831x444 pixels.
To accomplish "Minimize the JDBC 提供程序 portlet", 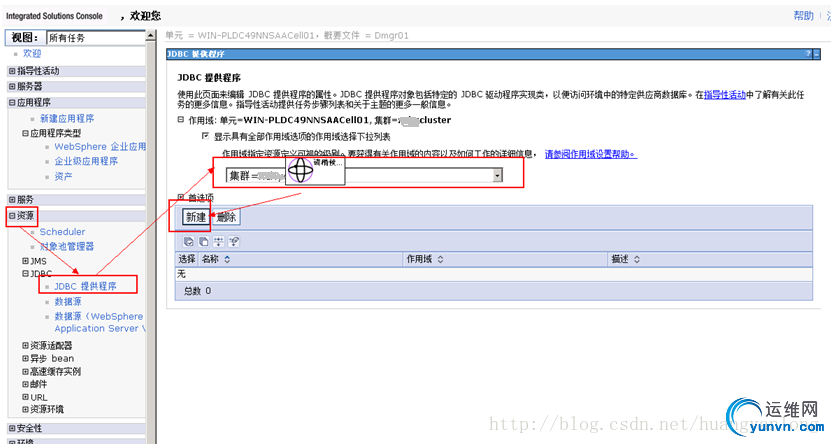I will coord(817,54).
